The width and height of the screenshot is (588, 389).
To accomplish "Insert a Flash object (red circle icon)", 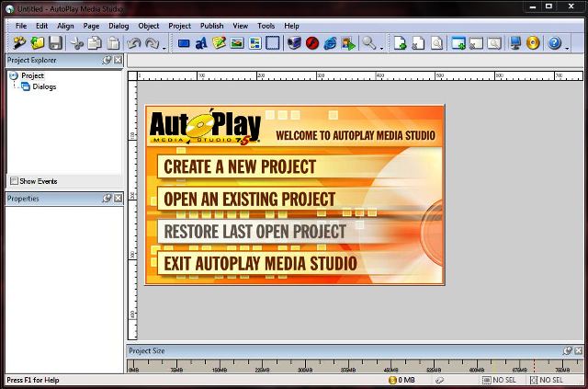I will coord(312,43).
